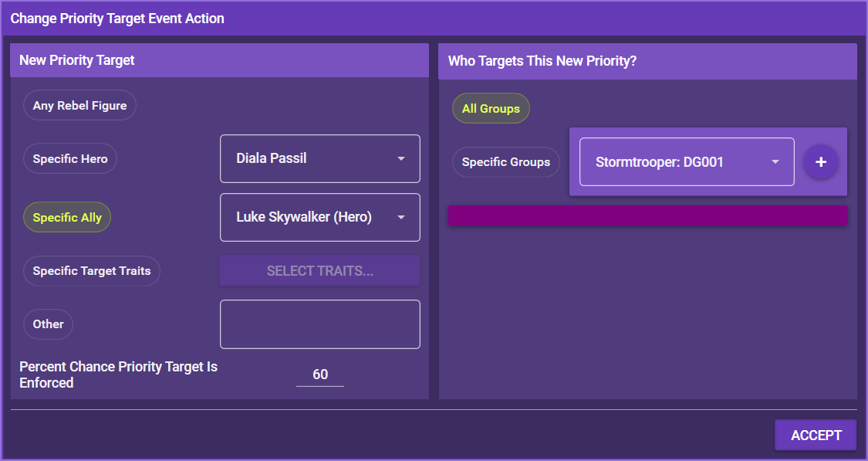Edit the percent chance value 60
Viewport: 868px width, 461px height.
click(320, 375)
